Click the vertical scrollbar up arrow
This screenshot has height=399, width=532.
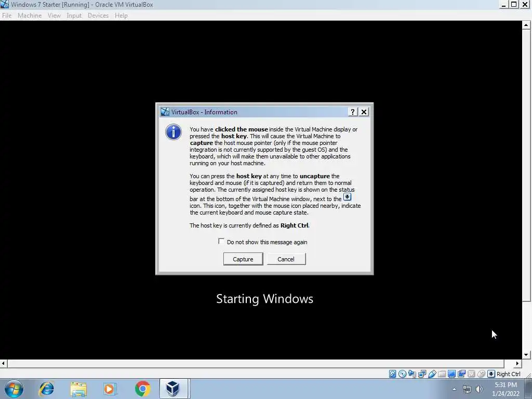[x=526, y=25]
